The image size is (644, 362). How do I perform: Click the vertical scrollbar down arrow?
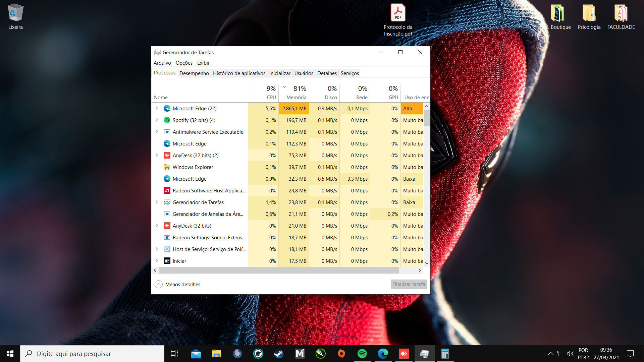click(x=427, y=263)
